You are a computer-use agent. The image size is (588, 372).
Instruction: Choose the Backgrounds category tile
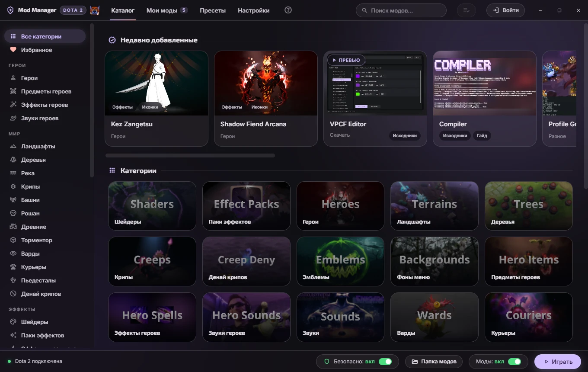[435, 261]
